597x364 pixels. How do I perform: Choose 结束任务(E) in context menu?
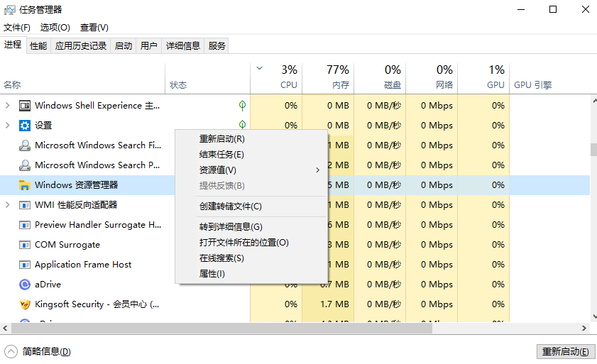pos(251,155)
